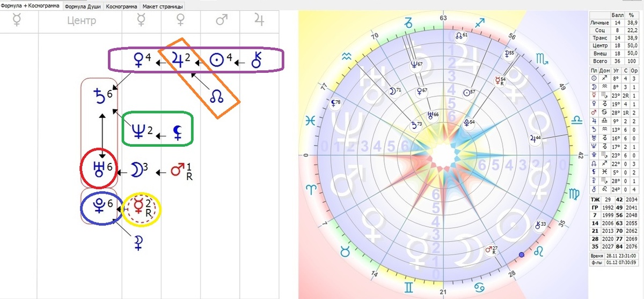
Task: Click North Node 61 on the chart
Action: pyautogui.click(x=461, y=36)
